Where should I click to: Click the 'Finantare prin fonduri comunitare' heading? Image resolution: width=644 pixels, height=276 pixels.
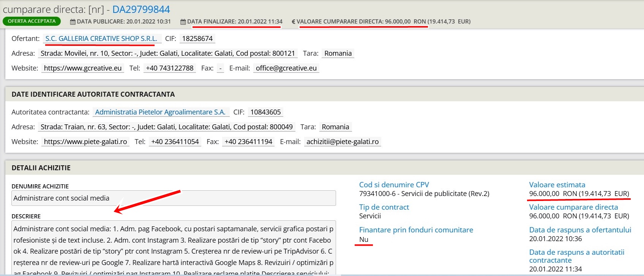coord(416,230)
